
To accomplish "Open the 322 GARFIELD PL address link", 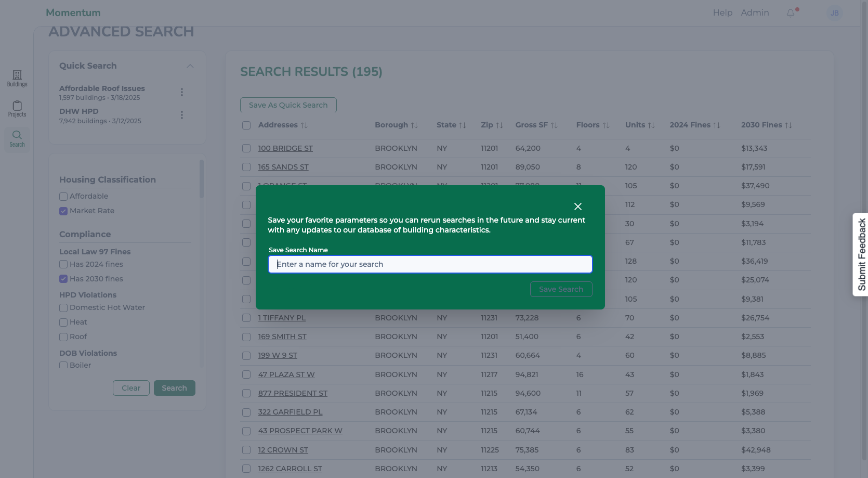I will coord(290,412).
